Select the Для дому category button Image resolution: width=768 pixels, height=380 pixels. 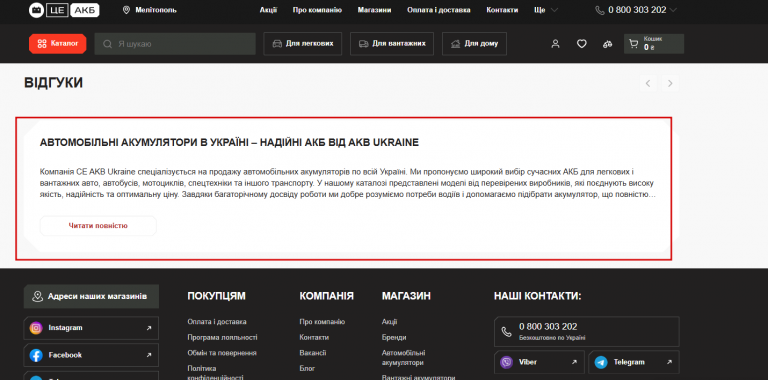click(x=474, y=44)
